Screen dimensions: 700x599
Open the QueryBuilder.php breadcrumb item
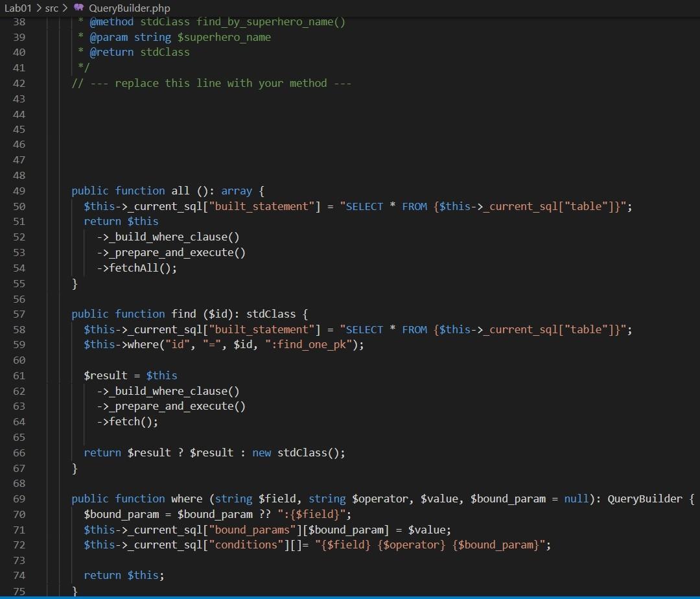tap(130, 8)
